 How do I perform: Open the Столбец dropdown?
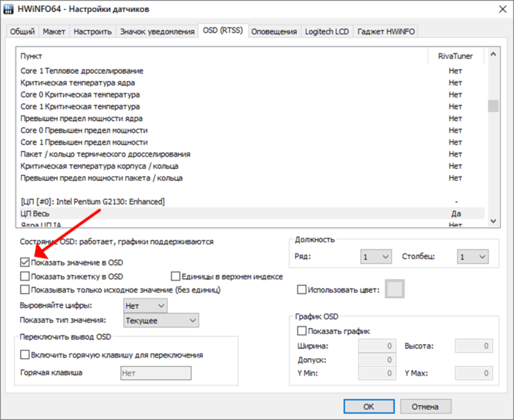472,257
